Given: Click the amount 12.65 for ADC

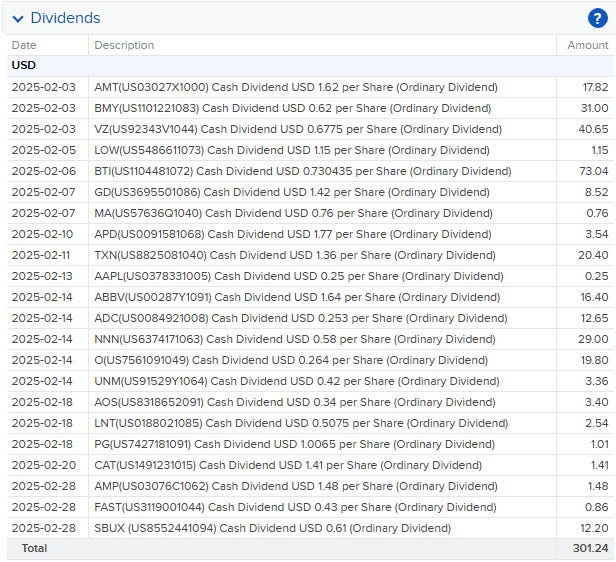Looking at the screenshot, I should pyautogui.click(x=595, y=319).
